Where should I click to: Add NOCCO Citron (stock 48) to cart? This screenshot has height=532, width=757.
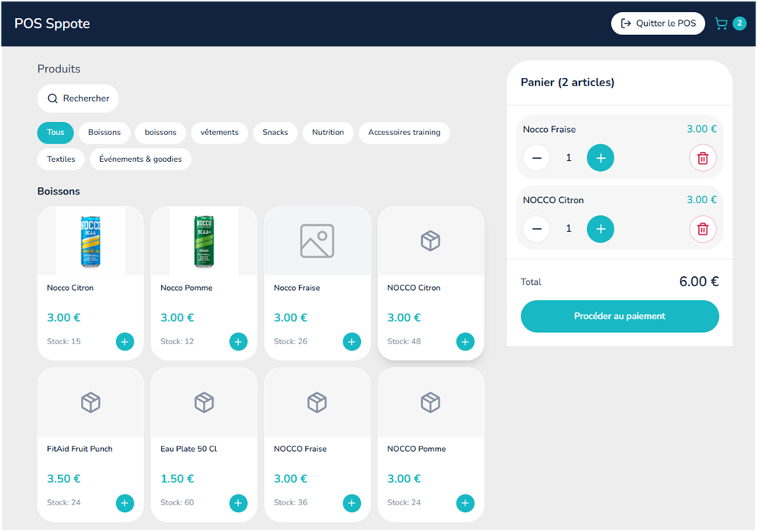[465, 342]
